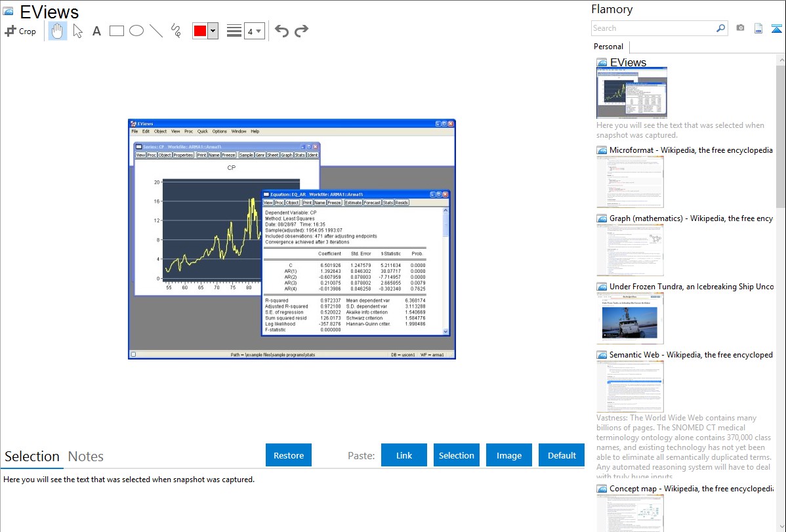Redo the last annotation
This screenshot has width=786, height=532.
point(301,31)
